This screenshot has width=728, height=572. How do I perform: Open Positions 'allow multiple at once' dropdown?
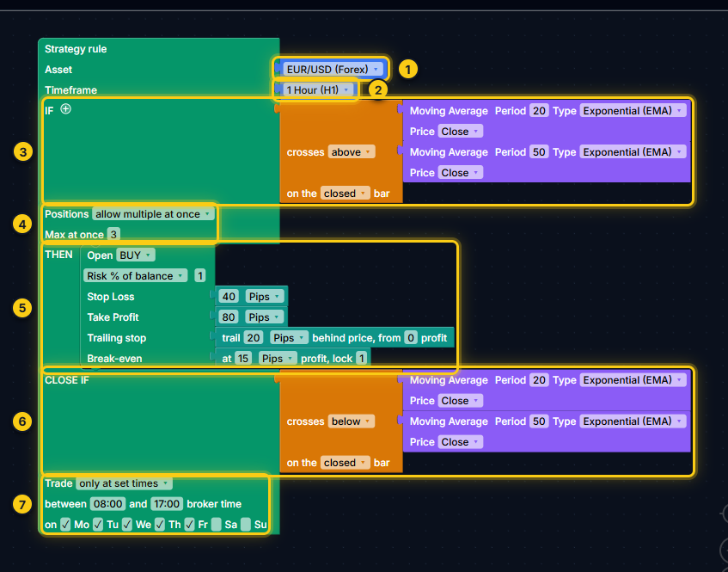153,214
